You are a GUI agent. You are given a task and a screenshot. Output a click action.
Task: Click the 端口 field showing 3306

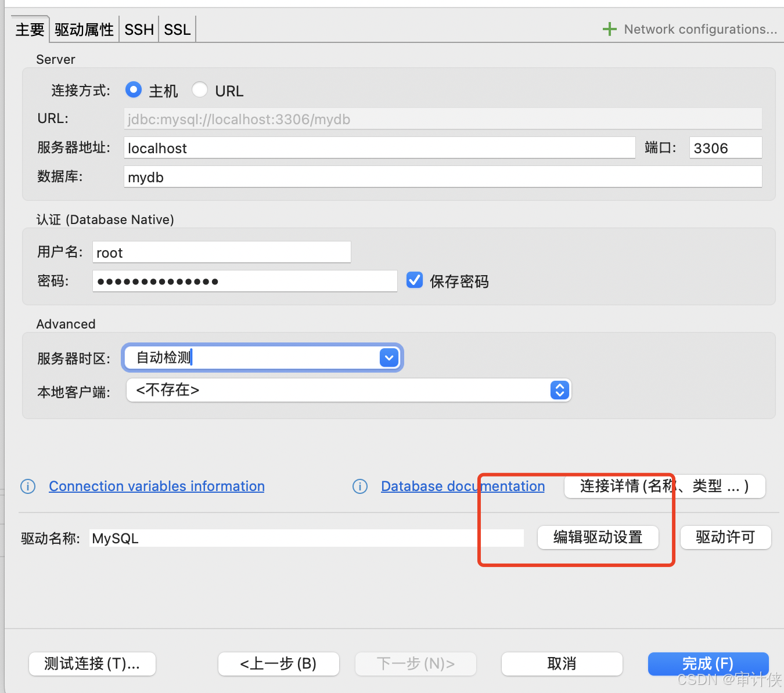(x=726, y=148)
